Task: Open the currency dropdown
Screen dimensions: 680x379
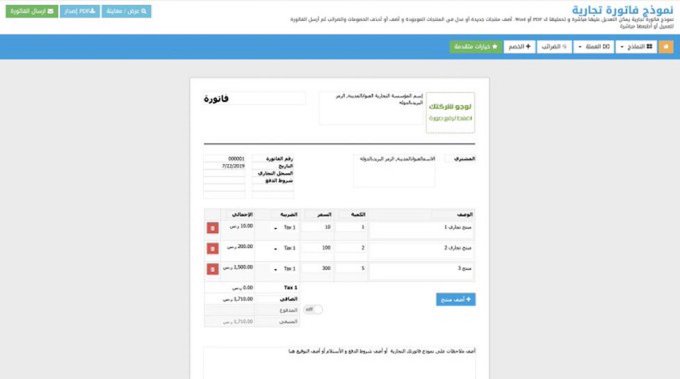Action: click(x=594, y=47)
